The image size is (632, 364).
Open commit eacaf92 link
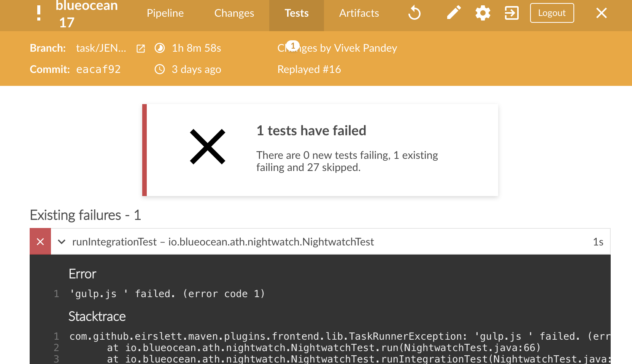[x=98, y=69]
